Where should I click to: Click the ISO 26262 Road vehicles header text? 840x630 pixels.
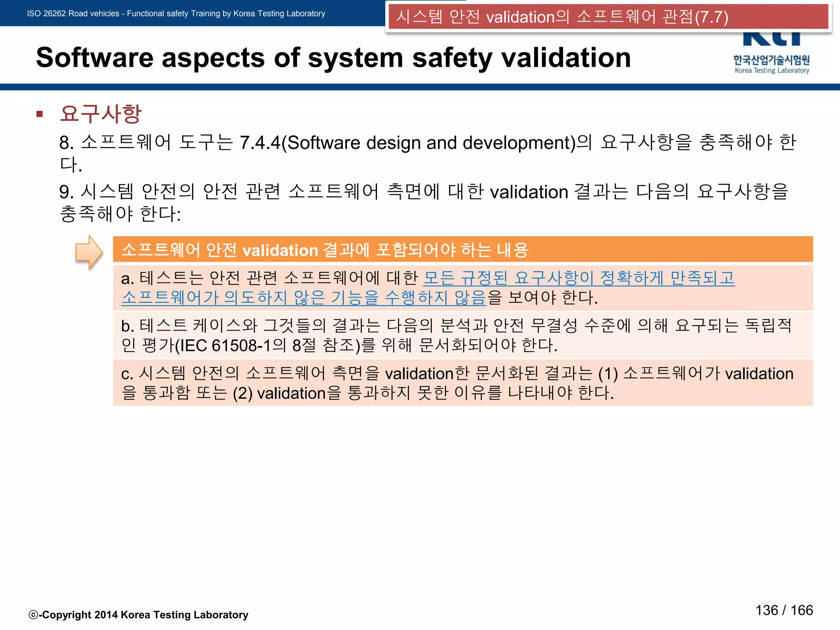coord(176,14)
